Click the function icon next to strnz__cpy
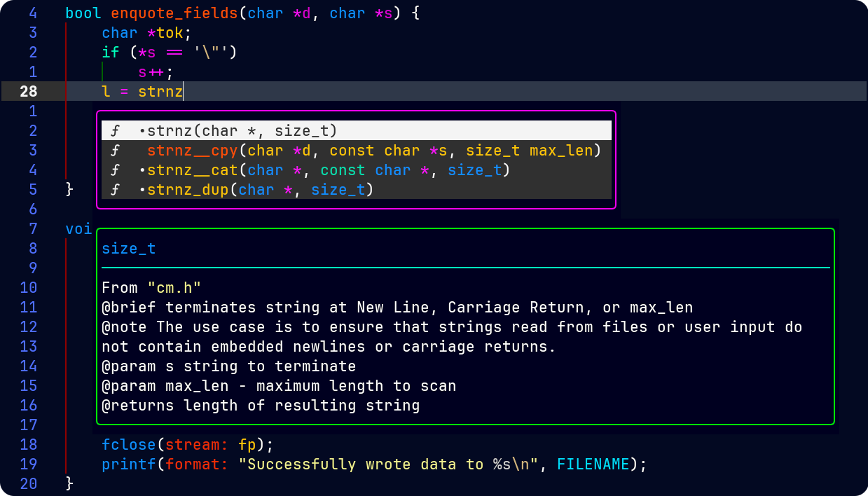Screen dimensions: 868x496 coord(115,151)
